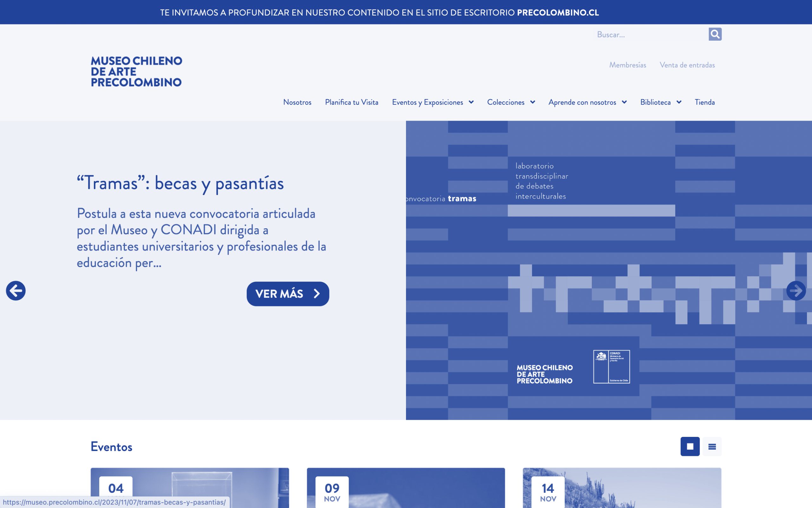
Task: Open the Membresías link
Action: (628, 65)
